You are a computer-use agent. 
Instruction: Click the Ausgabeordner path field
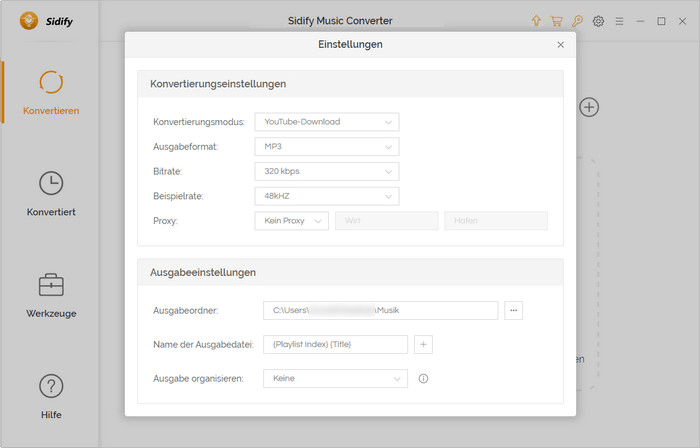tap(380, 310)
